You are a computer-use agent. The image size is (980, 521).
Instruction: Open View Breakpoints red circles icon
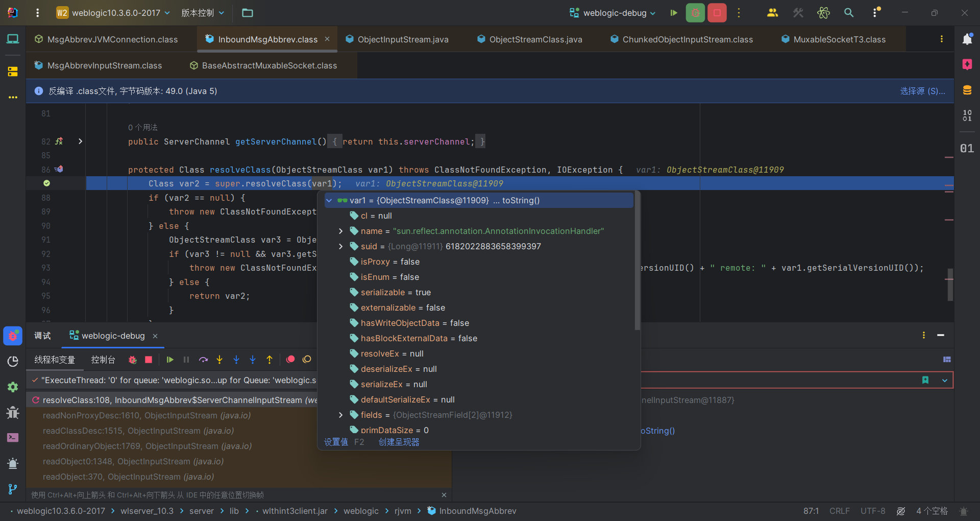click(290, 360)
